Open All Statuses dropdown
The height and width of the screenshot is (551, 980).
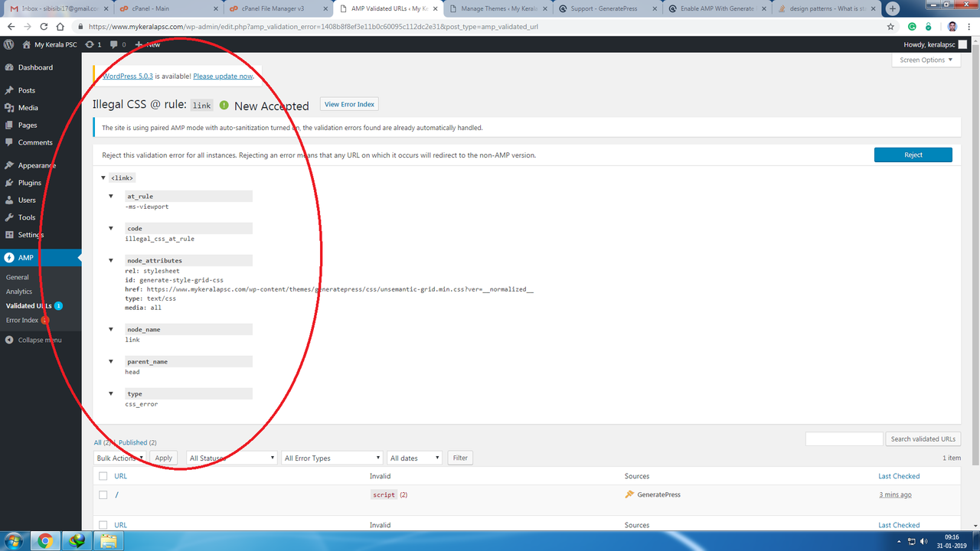tap(231, 458)
